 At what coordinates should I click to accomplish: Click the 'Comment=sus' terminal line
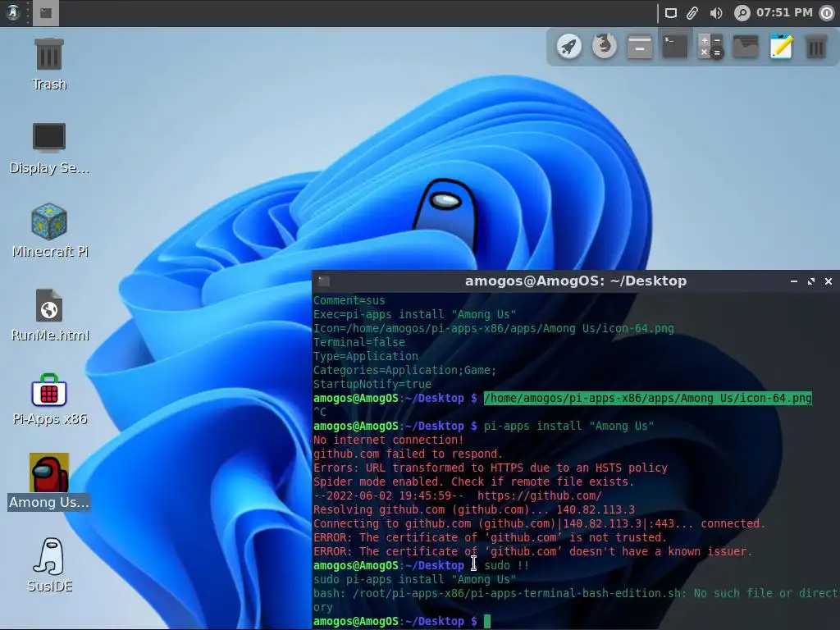pyautogui.click(x=349, y=300)
